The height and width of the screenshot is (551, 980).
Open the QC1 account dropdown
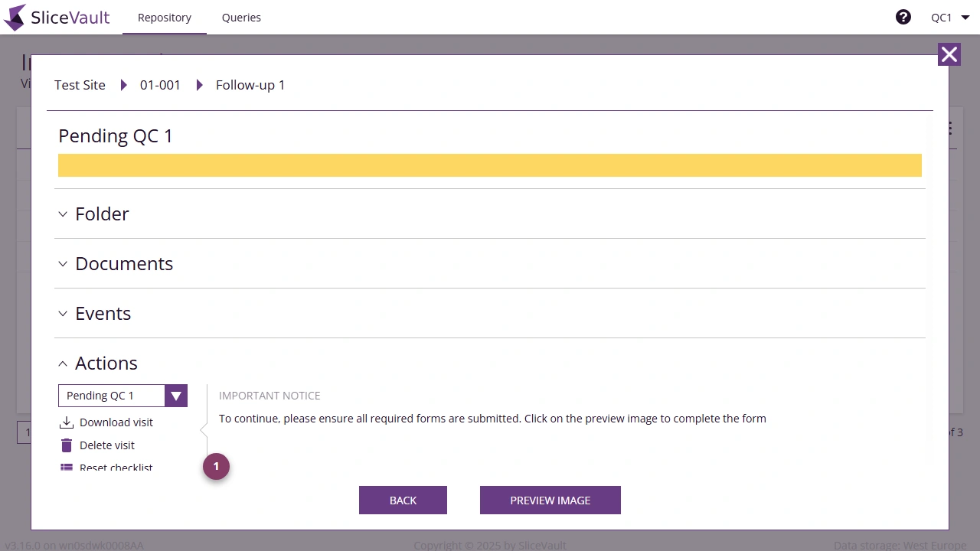coord(949,17)
